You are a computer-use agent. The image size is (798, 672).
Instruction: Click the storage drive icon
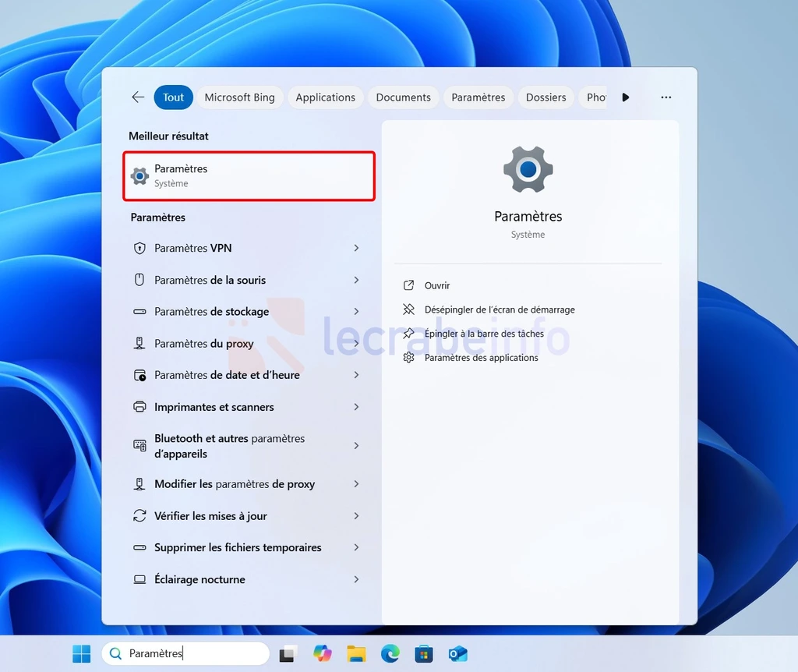coord(139,312)
